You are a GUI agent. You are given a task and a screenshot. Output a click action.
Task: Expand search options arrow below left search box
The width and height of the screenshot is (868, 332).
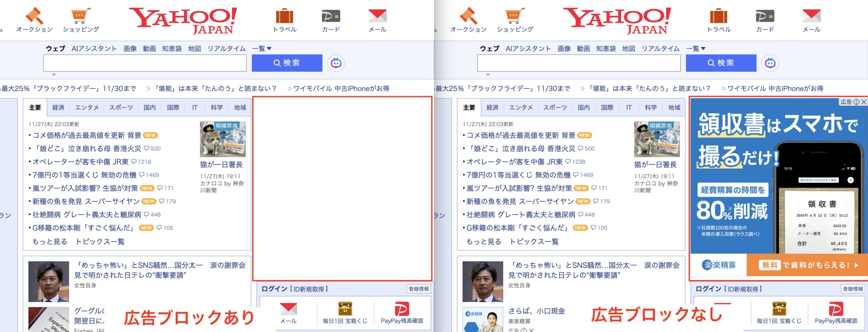coord(54,75)
